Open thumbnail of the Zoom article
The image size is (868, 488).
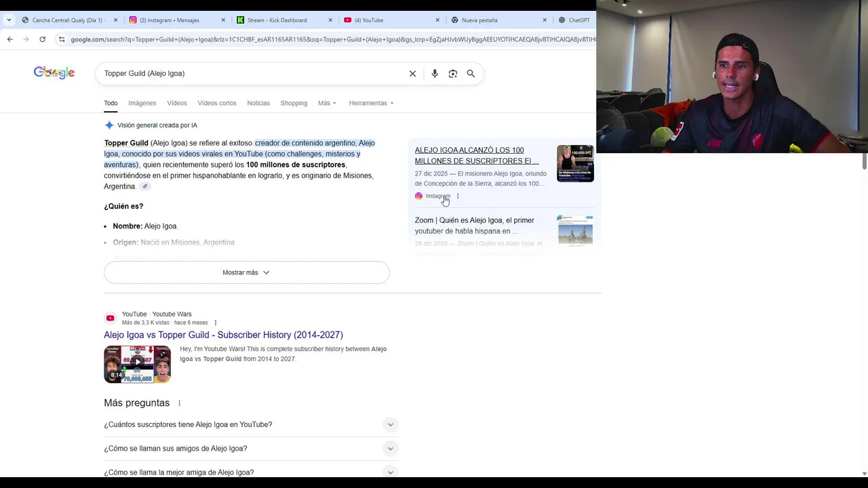[x=575, y=231]
